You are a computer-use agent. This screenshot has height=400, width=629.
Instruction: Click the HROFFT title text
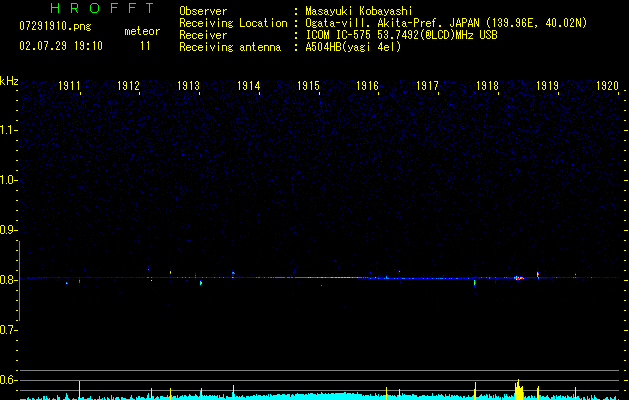(x=102, y=8)
